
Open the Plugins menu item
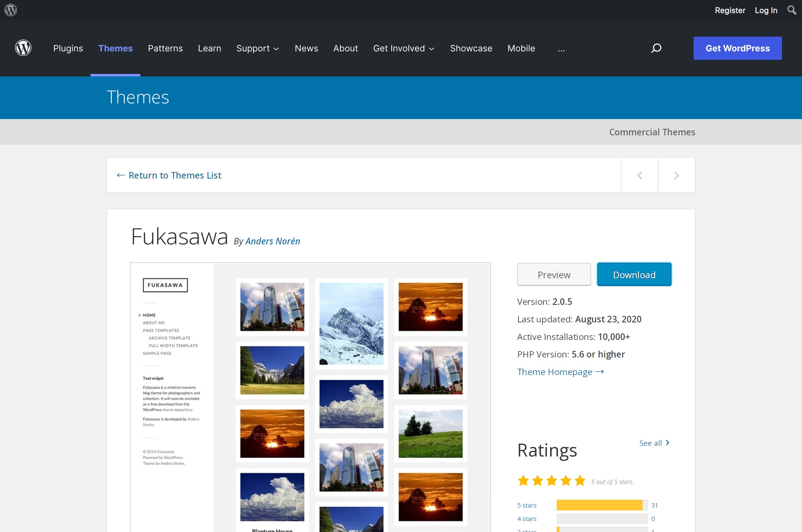68,48
